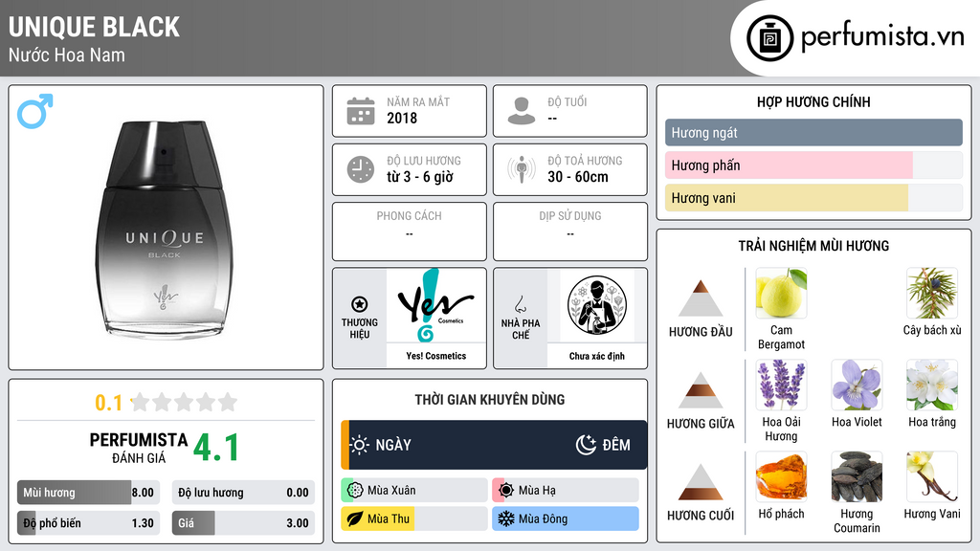Click the Mùi hương 8.00 score bar
Viewport: 980px width, 551px height.
(x=88, y=493)
